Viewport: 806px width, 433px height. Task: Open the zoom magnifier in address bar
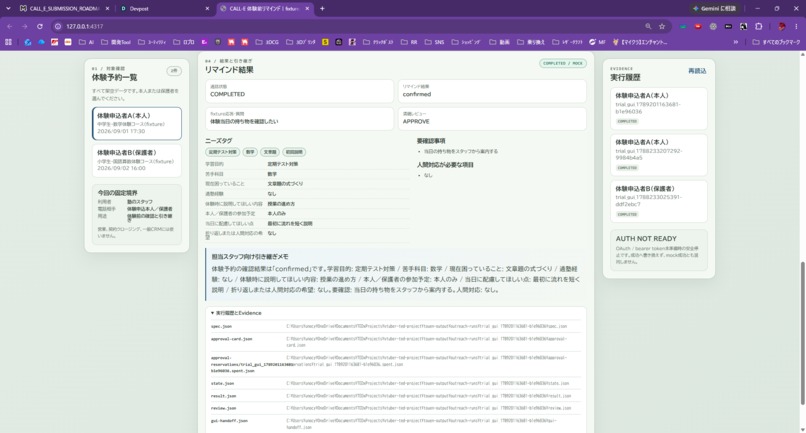click(648, 26)
